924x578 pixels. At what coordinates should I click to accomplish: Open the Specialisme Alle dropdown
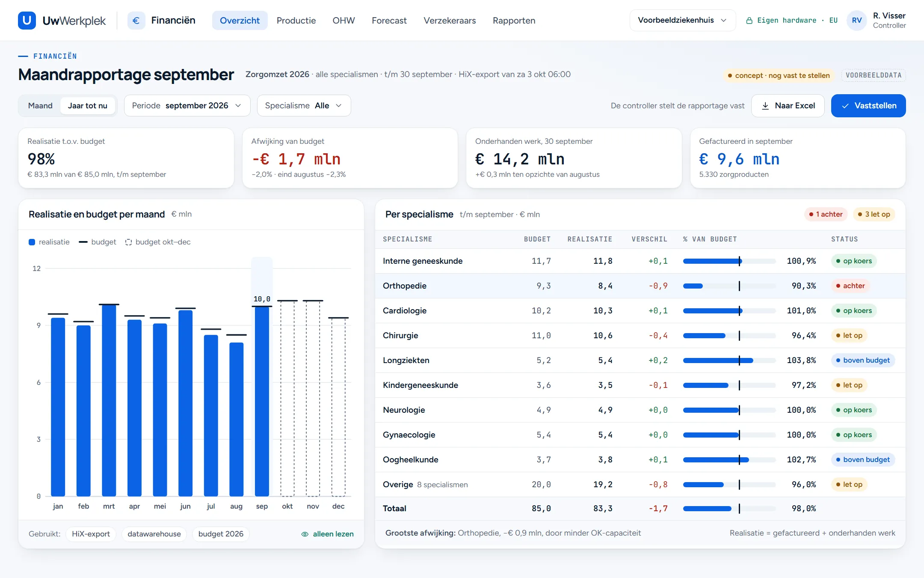click(x=304, y=106)
